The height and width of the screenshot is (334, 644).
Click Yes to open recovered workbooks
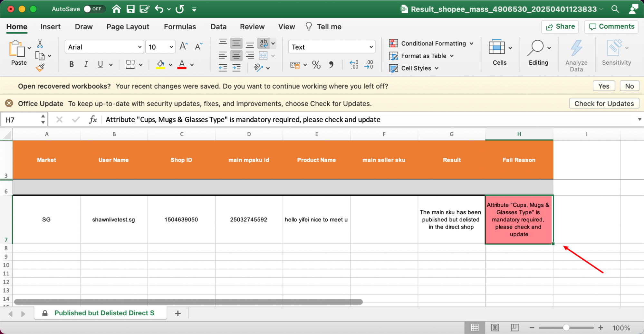pos(603,86)
